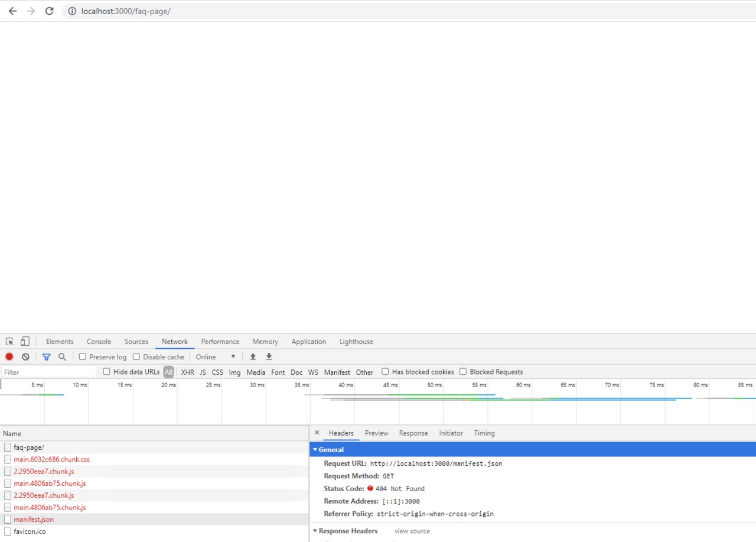This screenshot has height=542, width=756.
Task: Filter requests by XHR
Action: point(187,372)
